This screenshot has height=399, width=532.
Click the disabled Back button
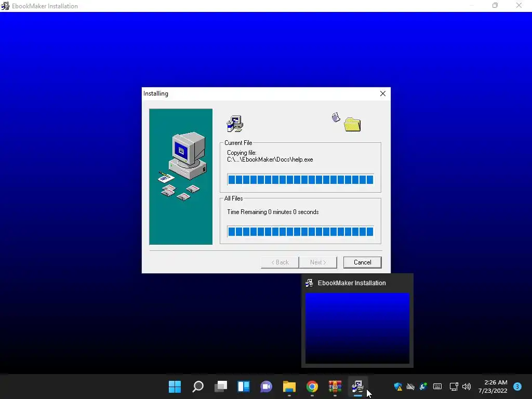(280, 262)
